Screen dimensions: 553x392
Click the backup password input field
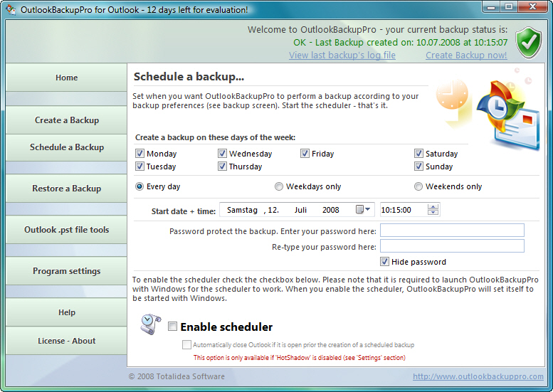(452, 231)
